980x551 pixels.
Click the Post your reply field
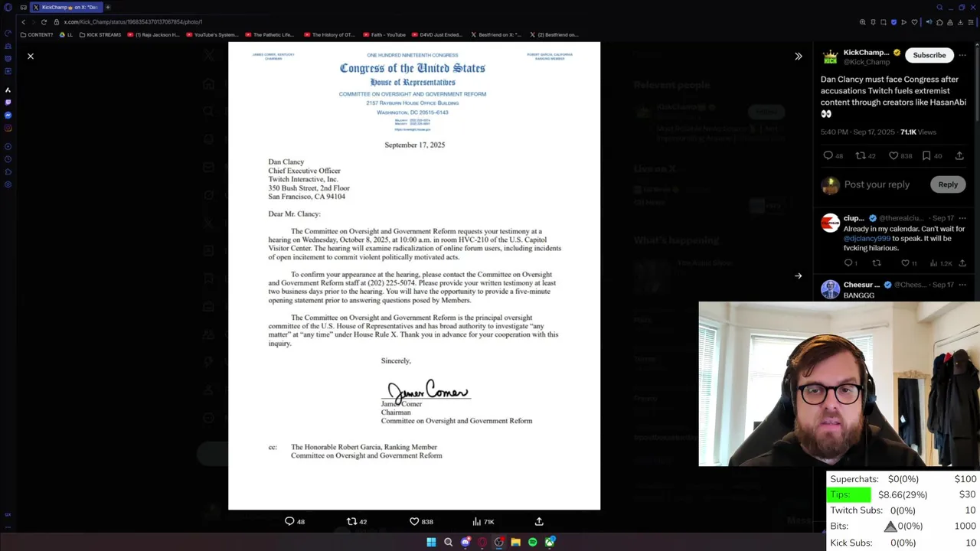coord(877,184)
